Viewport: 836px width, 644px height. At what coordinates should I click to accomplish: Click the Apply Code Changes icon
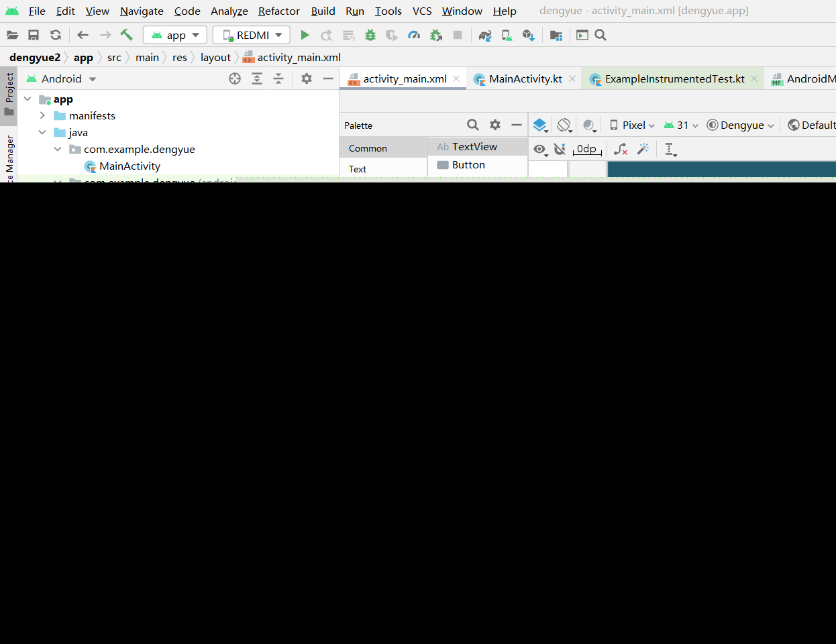pyautogui.click(x=348, y=35)
